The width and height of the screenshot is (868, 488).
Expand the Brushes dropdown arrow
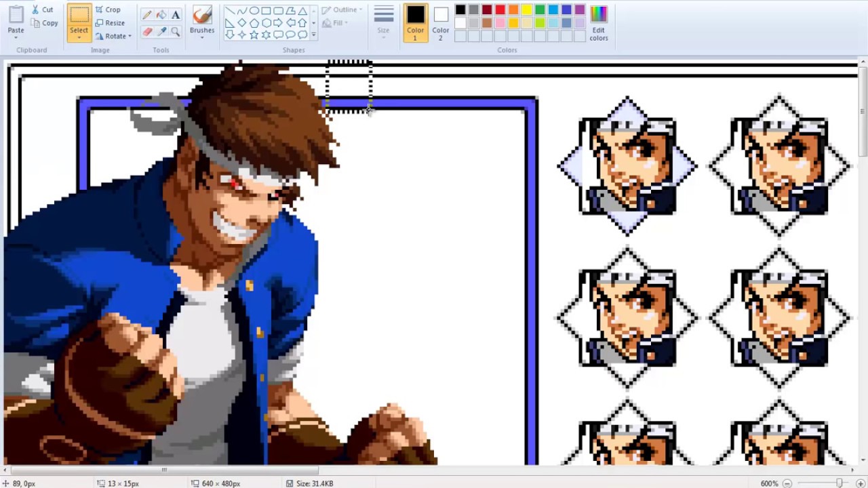point(202,37)
